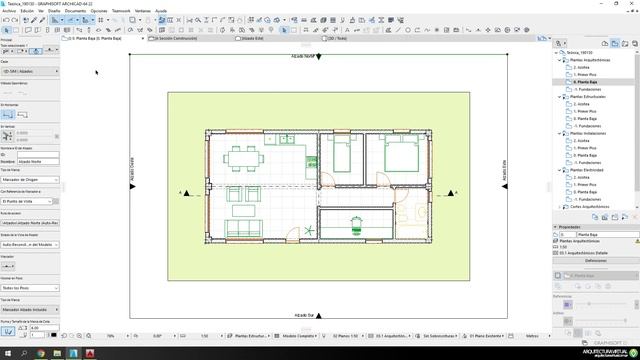
Task: Select the Pick Up Parameters eyedropper icon
Action: pos(34,20)
